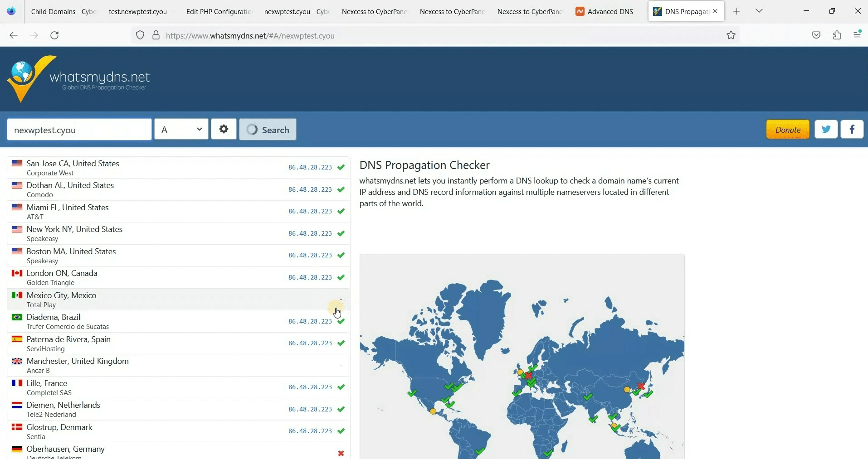Screen dimensions: 868x459
Task: Share on Twitter via bird icon
Action: pos(826,129)
